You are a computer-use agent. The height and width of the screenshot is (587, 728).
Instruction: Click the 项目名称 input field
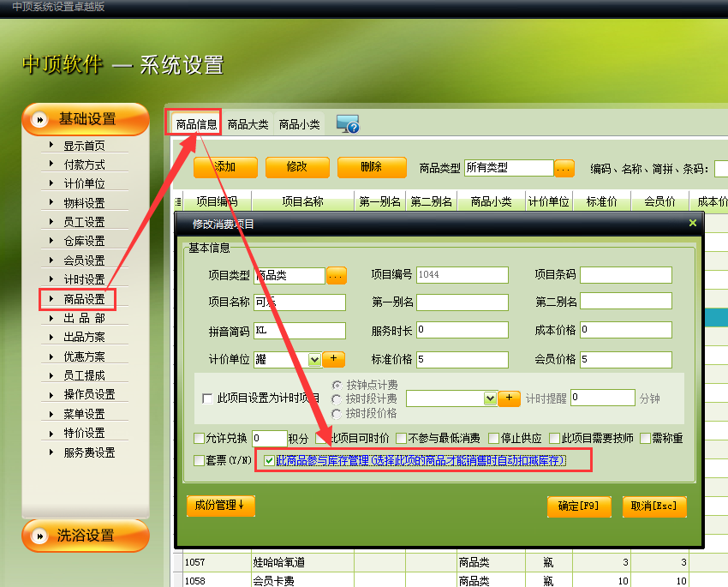[300, 302]
